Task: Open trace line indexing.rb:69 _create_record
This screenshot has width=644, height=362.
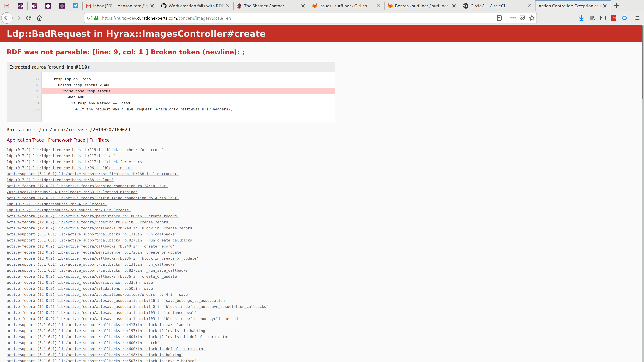Action: click(x=88, y=222)
